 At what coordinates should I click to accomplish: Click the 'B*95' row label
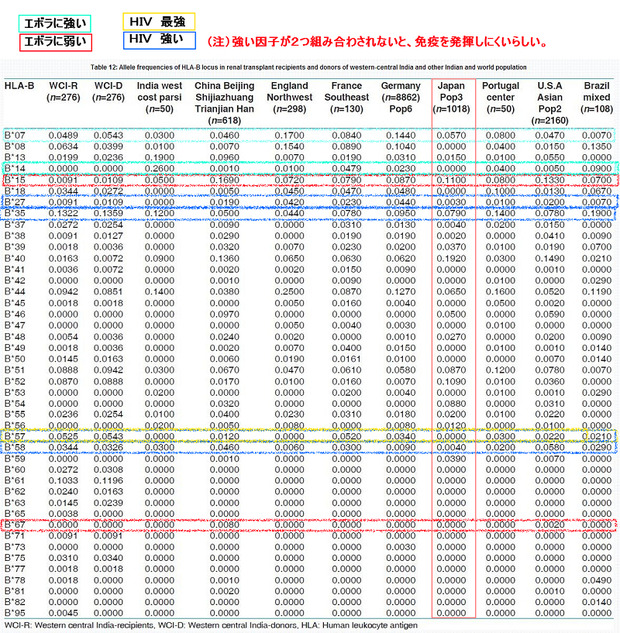point(15,613)
